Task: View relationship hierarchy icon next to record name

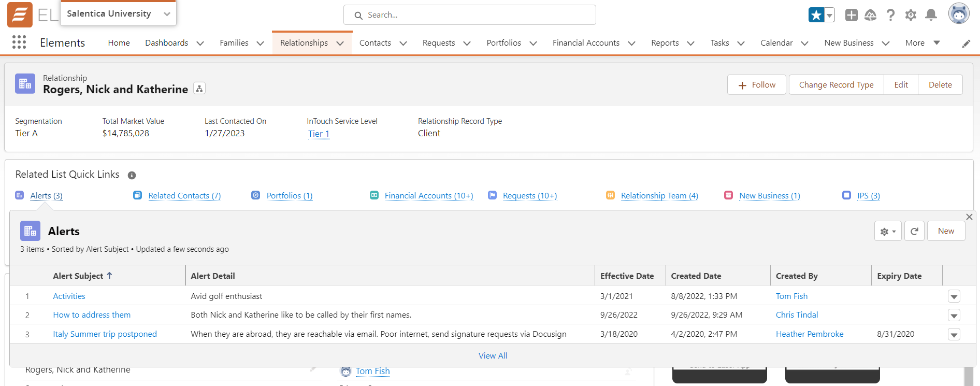Action: [x=199, y=89]
